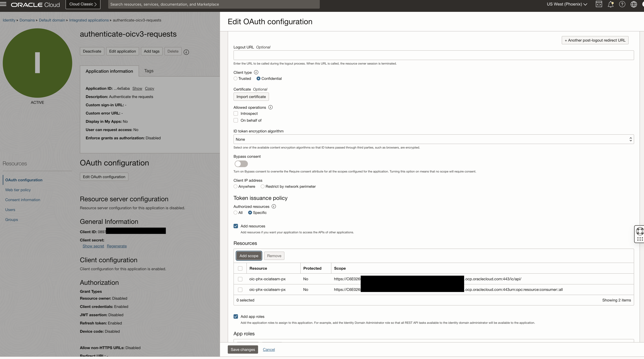Select the Trusted client type radio
Image resolution: width=644 pixels, height=359 pixels.
pyautogui.click(x=235, y=78)
